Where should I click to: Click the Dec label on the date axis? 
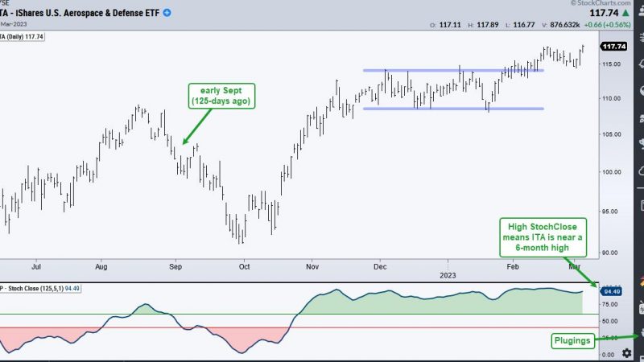380,267
